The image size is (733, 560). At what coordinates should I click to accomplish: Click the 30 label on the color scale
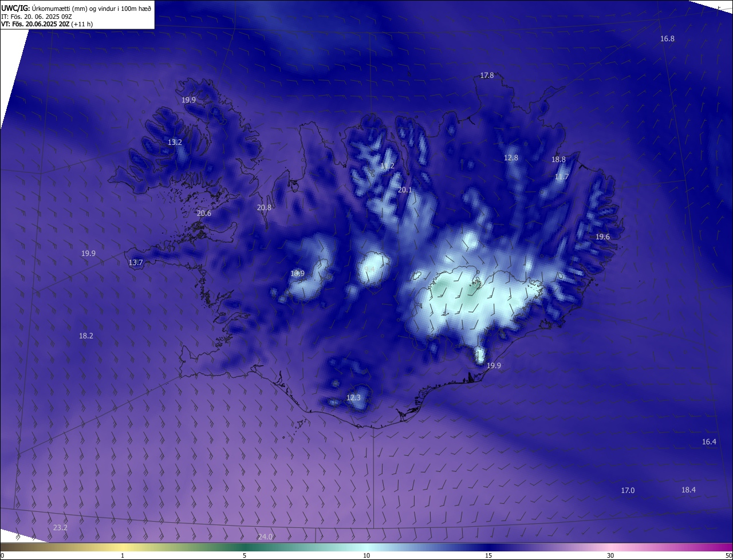pos(610,555)
